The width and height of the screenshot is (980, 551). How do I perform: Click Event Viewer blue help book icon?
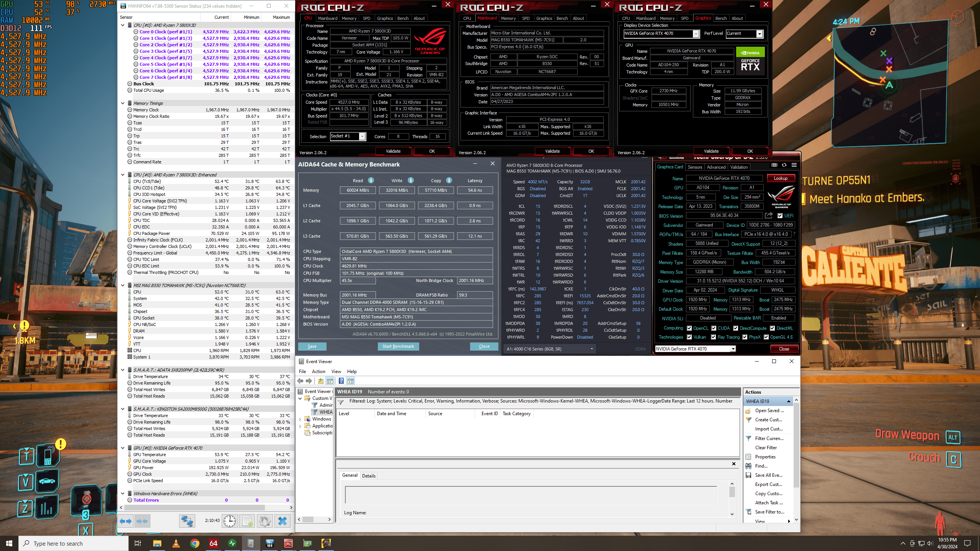(341, 381)
